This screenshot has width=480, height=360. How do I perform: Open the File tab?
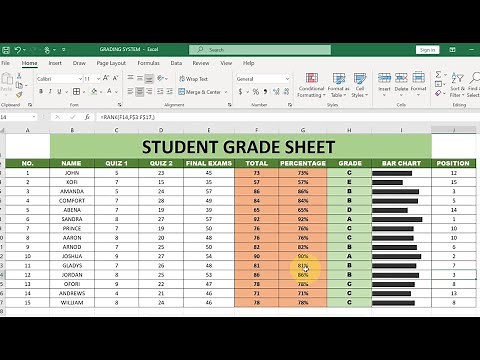[5, 63]
